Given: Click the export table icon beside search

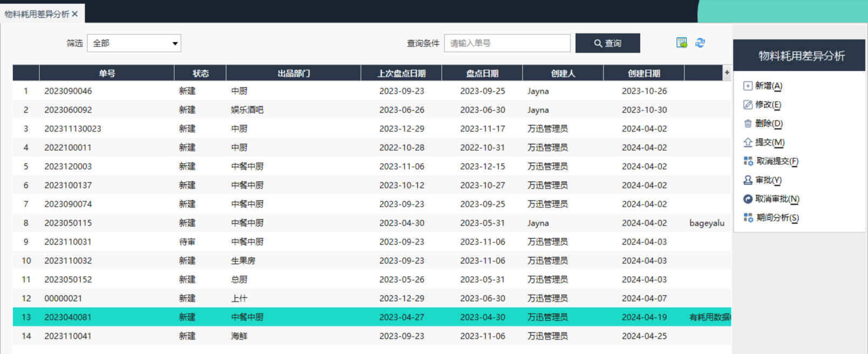Looking at the screenshot, I should (x=681, y=43).
